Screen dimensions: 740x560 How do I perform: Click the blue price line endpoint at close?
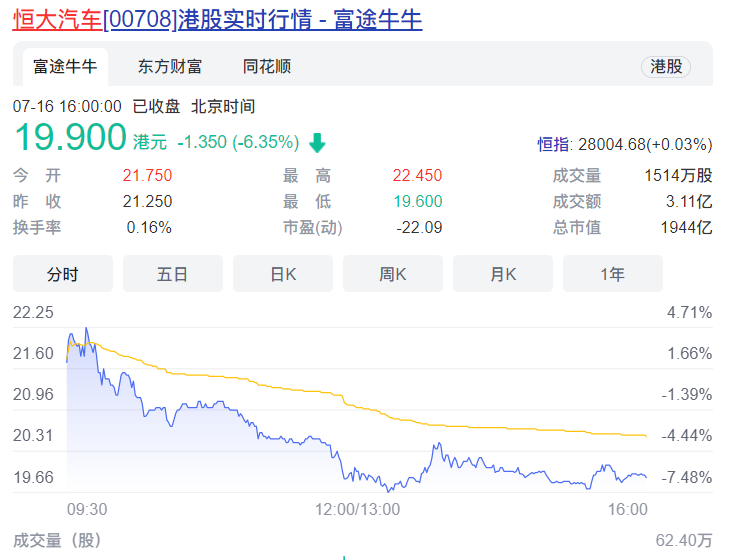pyautogui.click(x=646, y=476)
